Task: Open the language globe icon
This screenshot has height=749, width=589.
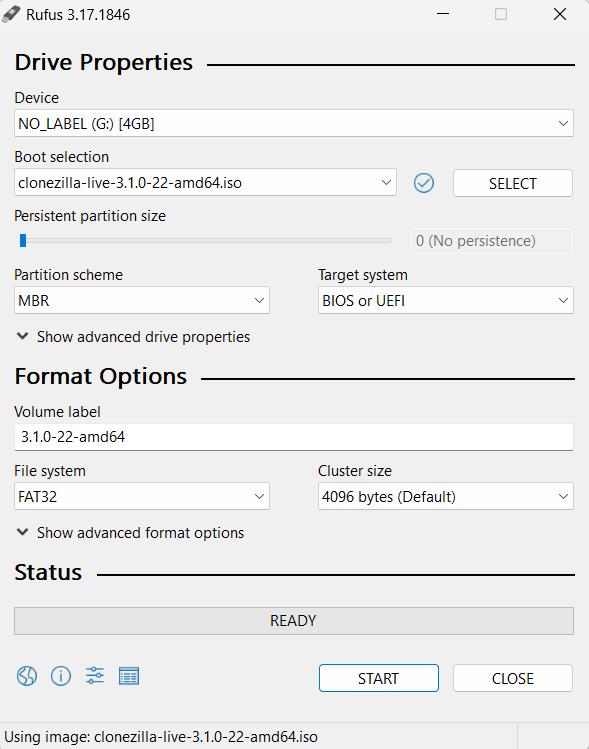Action: (x=27, y=676)
